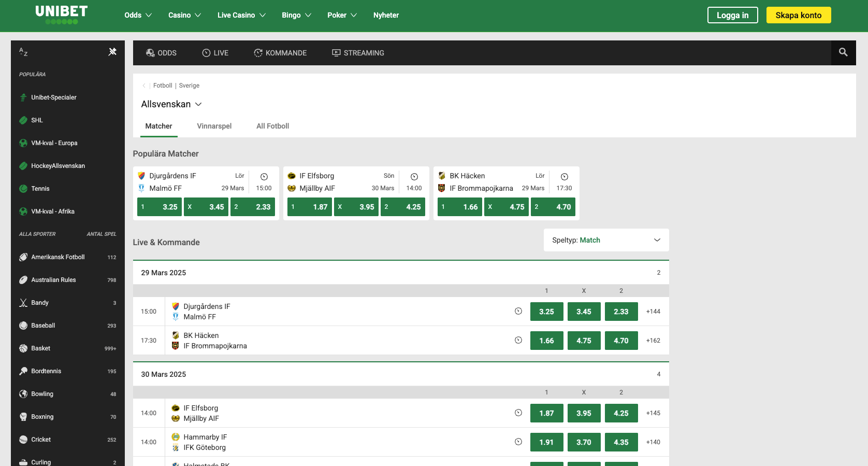Click the Tennis ball icon
The image size is (868, 466).
23,189
